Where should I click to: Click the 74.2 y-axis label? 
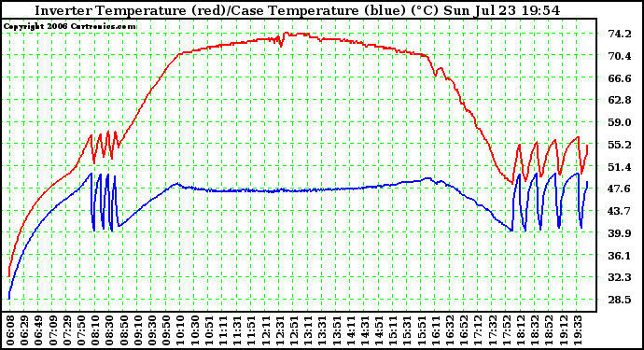click(x=620, y=34)
